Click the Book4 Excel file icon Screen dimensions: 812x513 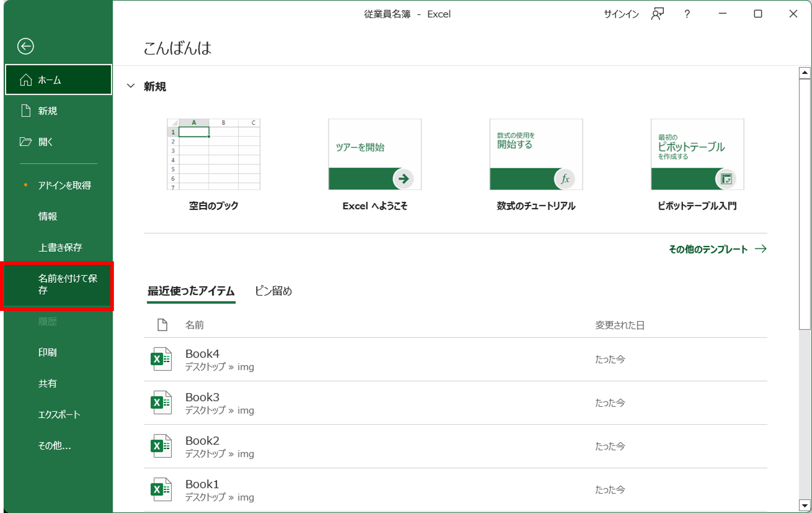point(161,359)
